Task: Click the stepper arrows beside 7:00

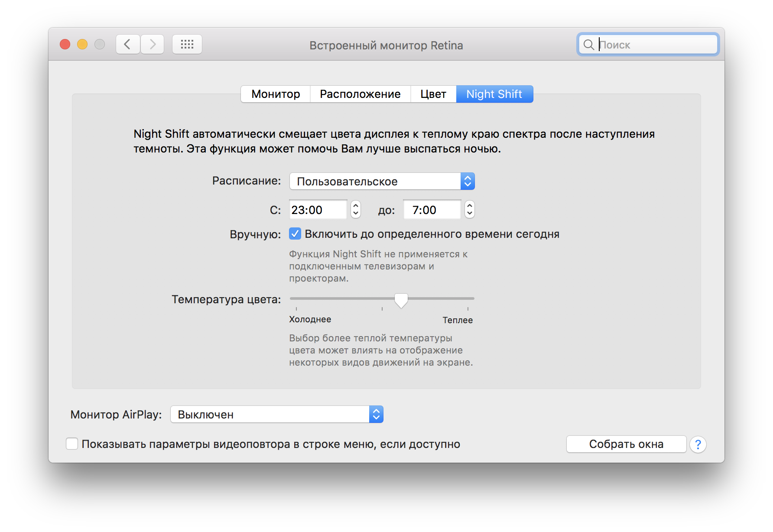Action: click(469, 210)
